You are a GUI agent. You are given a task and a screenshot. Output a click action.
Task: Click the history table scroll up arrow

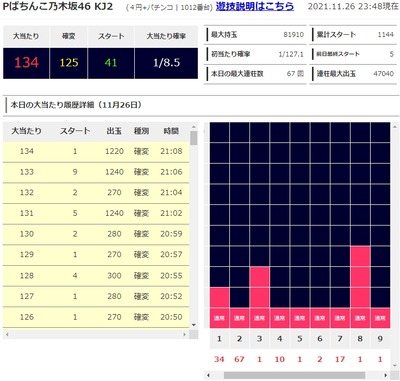194,127
